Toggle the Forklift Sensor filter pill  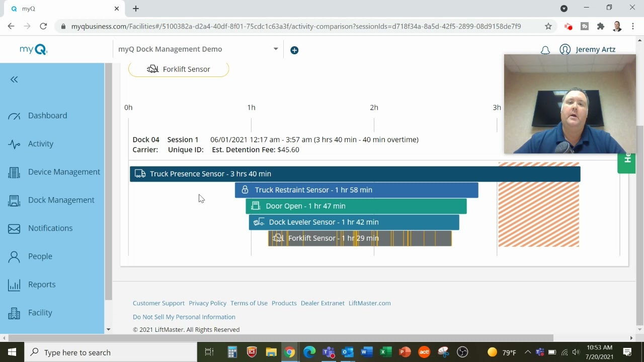pyautogui.click(x=179, y=69)
